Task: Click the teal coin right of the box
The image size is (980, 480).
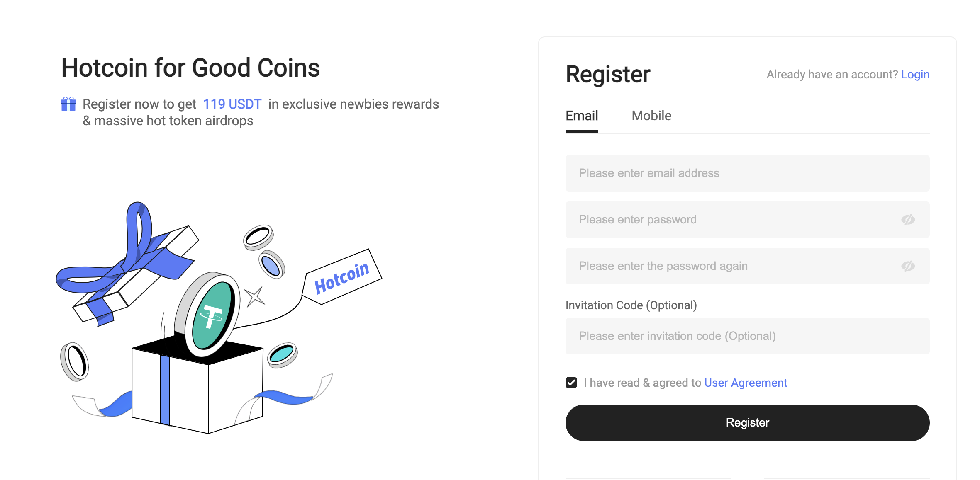Action: coord(282,354)
